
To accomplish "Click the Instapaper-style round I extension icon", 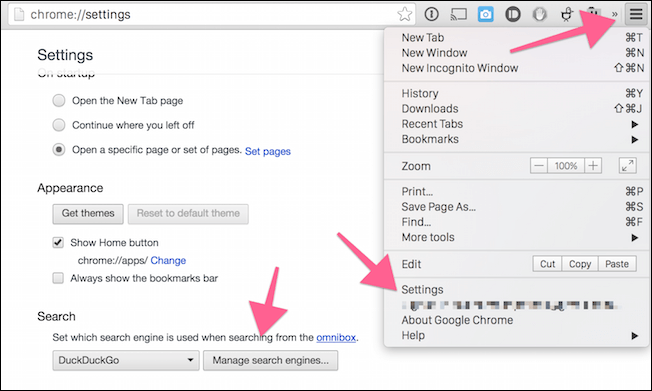I will click(513, 15).
